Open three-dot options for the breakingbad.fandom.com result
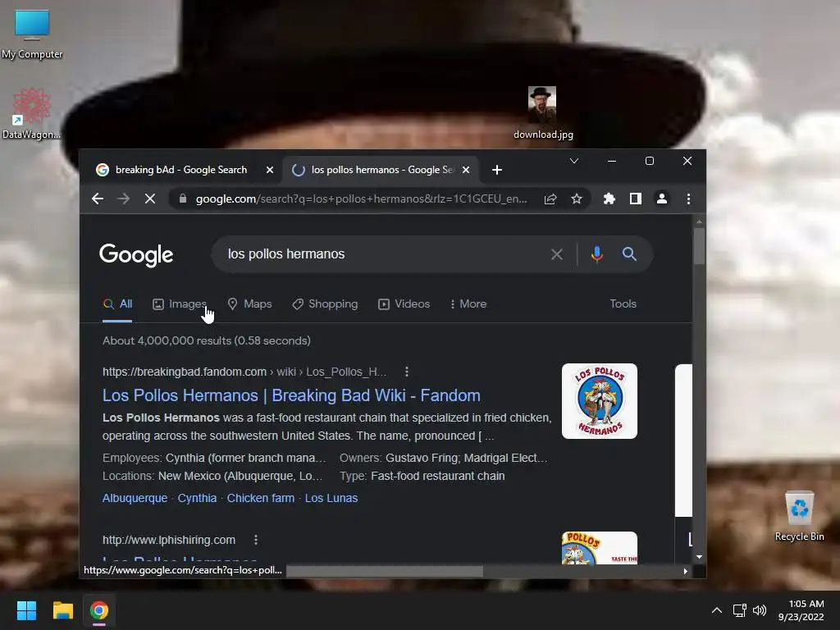 tap(407, 372)
